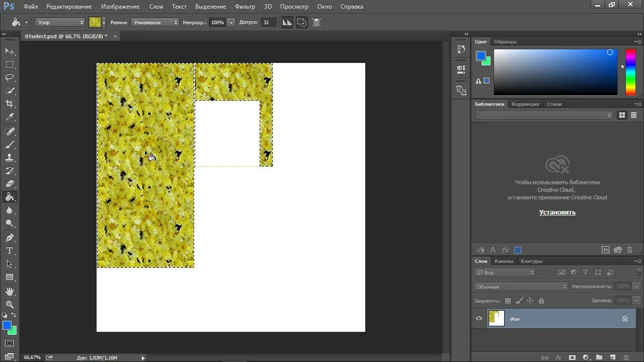Add a layer mask to the layer

click(x=573, y=357)
